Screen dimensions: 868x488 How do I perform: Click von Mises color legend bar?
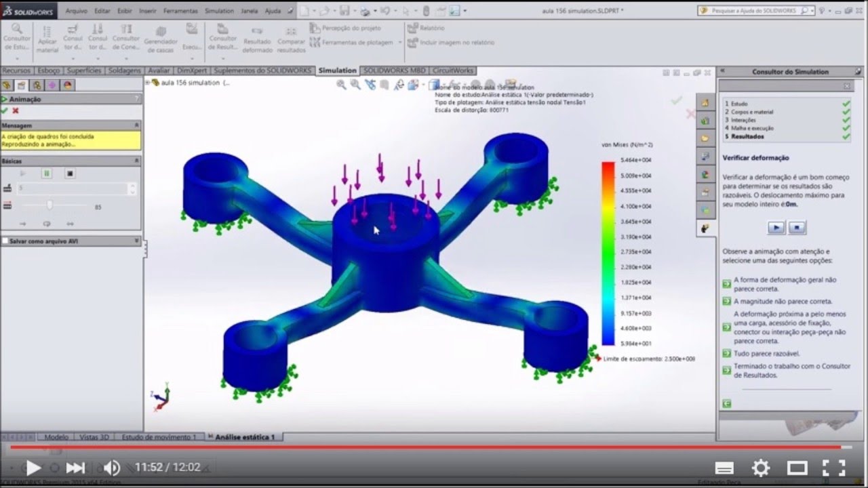[x=608, y=253]
